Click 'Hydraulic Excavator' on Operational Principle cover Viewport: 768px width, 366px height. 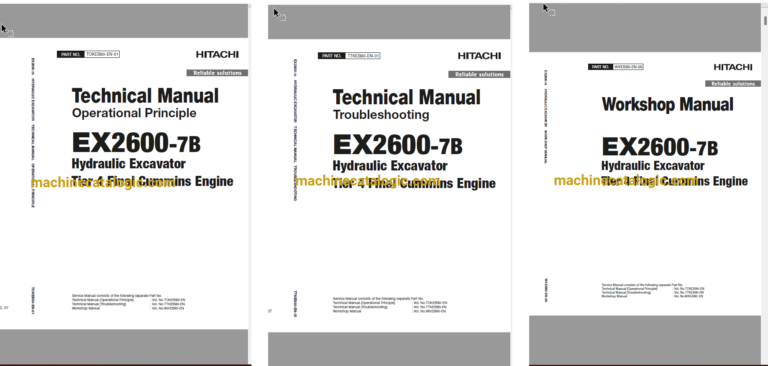click(129, 163)
